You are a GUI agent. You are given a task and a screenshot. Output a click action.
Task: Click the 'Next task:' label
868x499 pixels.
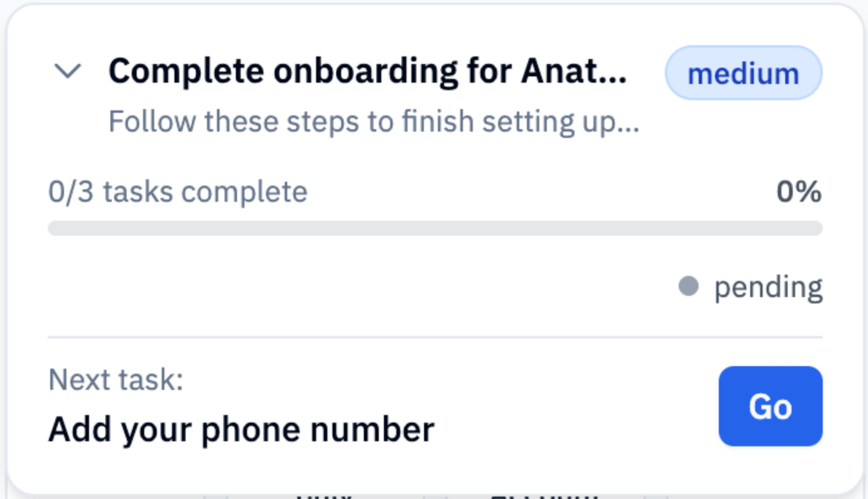[115, 379]
